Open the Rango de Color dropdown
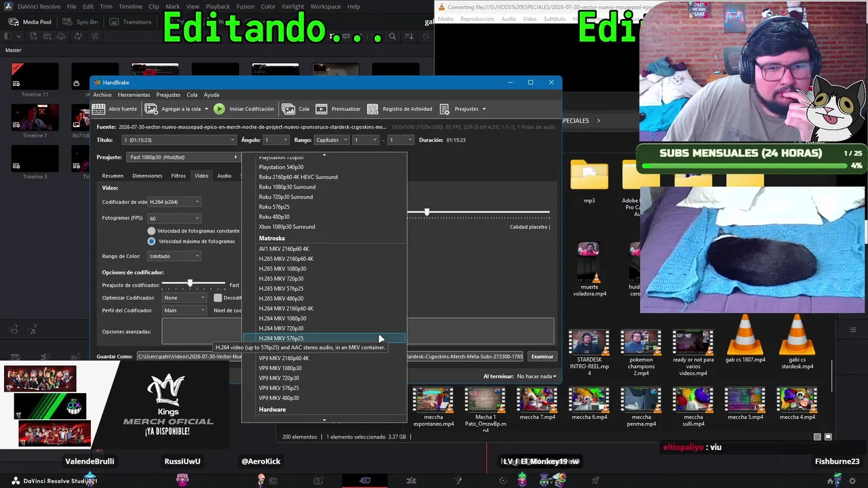The height and width of the screenshot is (488, 868). click(174, 256)
